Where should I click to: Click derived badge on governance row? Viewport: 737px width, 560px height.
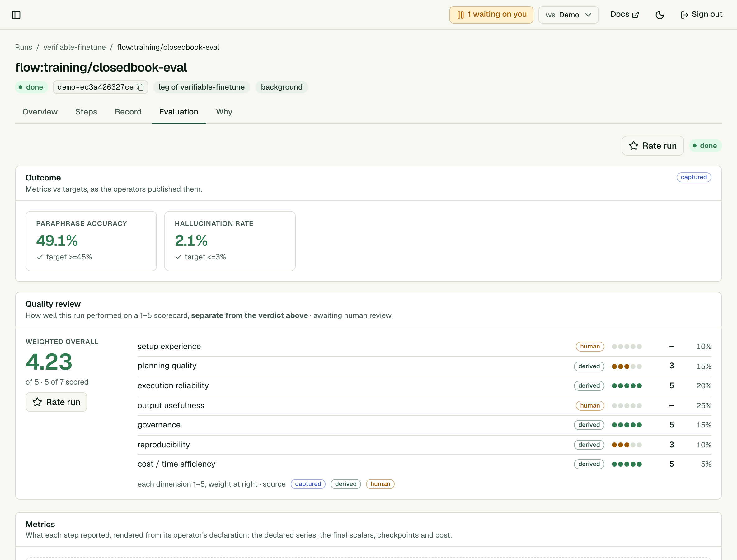tap(589, 425)
